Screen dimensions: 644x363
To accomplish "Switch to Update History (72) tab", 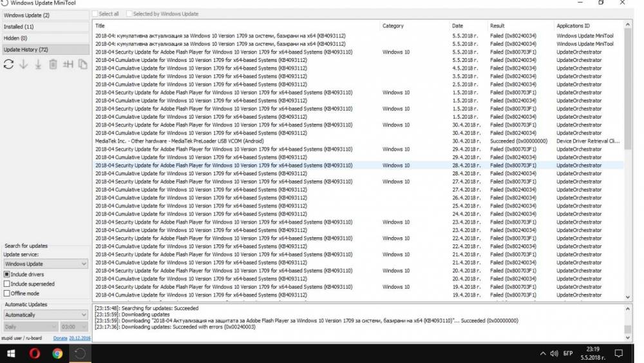I will point(45,50).
